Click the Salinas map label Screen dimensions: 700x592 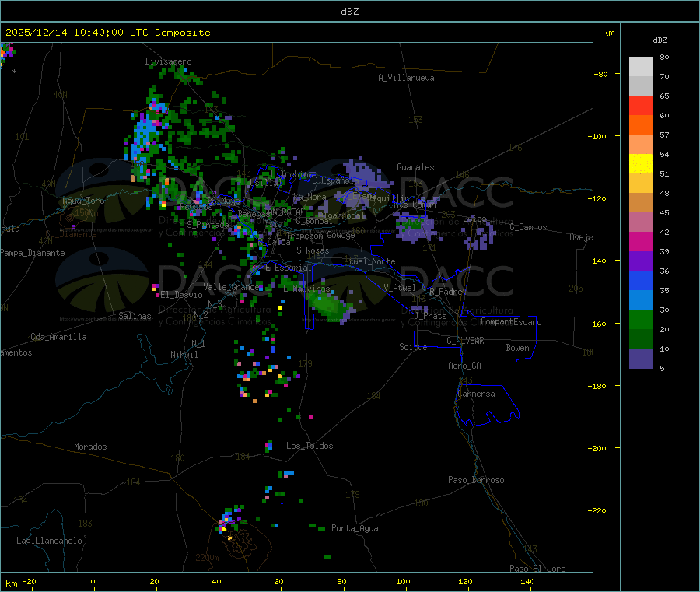tap(135, 316)
